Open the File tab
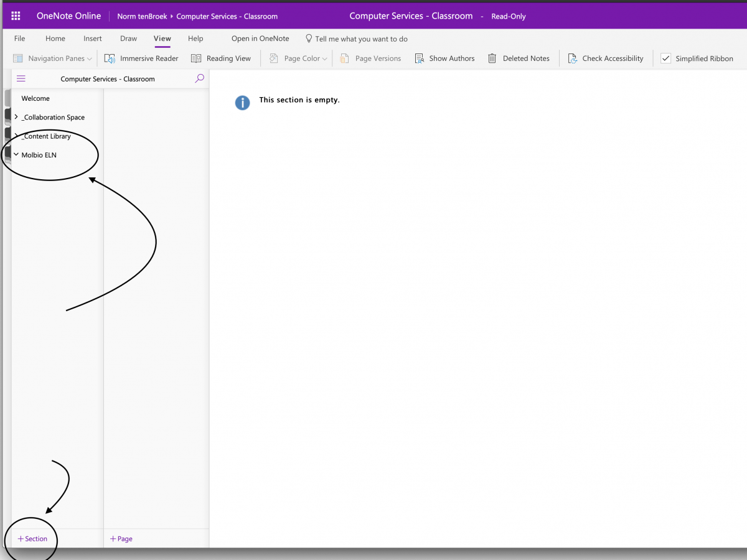This screenshot has width=747, height=560. [x=20, y=39]
